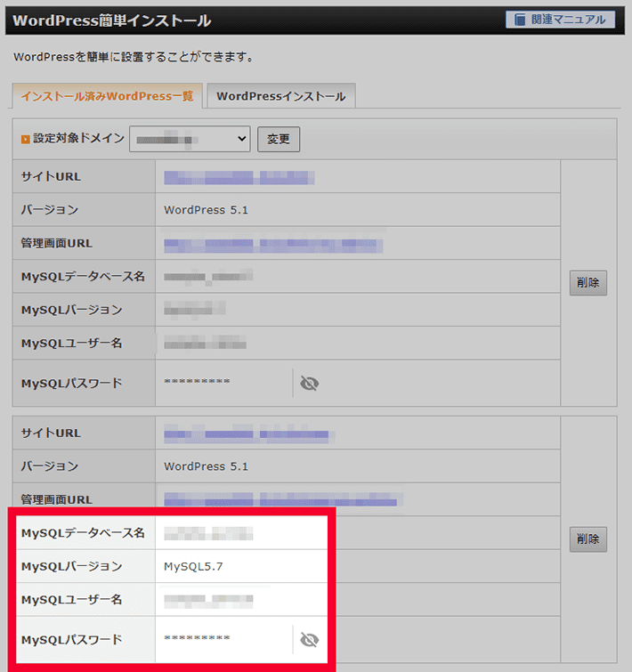Open the second site's blurred サイトURL link
Screen dimensions: 632x672
[248, 434]
